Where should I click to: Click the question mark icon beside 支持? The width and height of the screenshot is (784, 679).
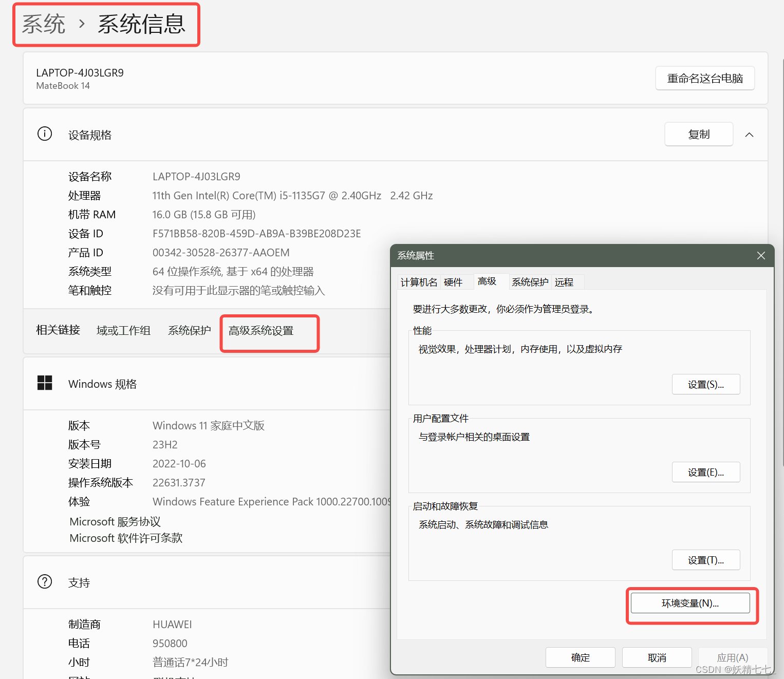(x=45, y=582)
